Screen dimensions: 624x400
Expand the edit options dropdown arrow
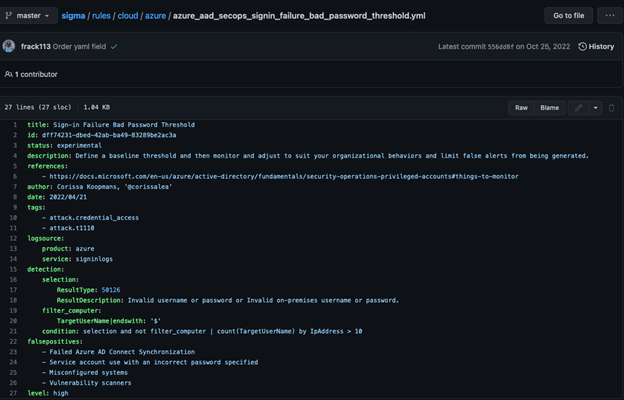tap(595, 107)
